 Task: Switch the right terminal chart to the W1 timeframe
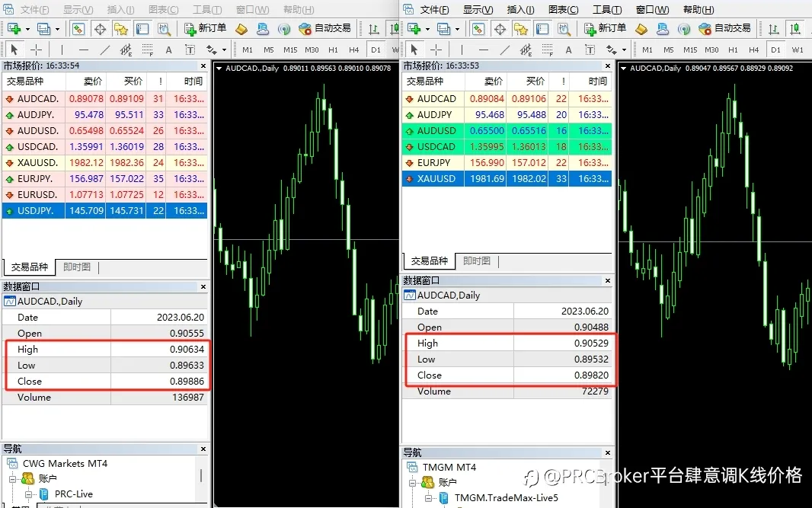click(x=798, y=50)
